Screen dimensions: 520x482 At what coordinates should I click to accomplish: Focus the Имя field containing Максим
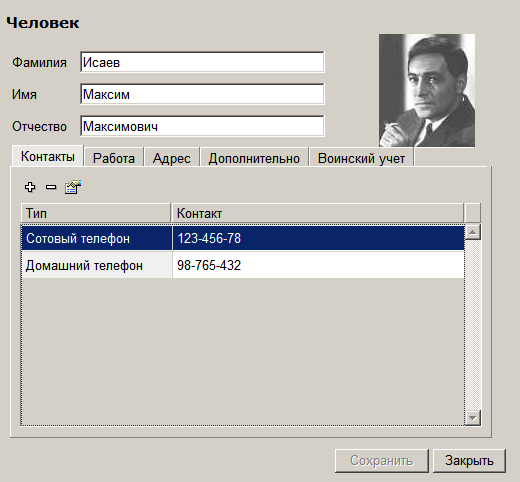pyautogui.click(x=202, y=94)
